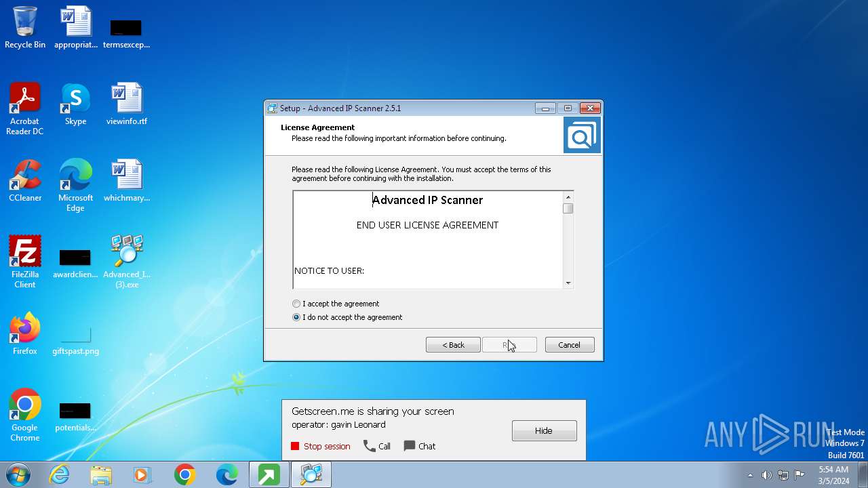Go back with the < Back button
868x488 pixels.
pos(453,345)
